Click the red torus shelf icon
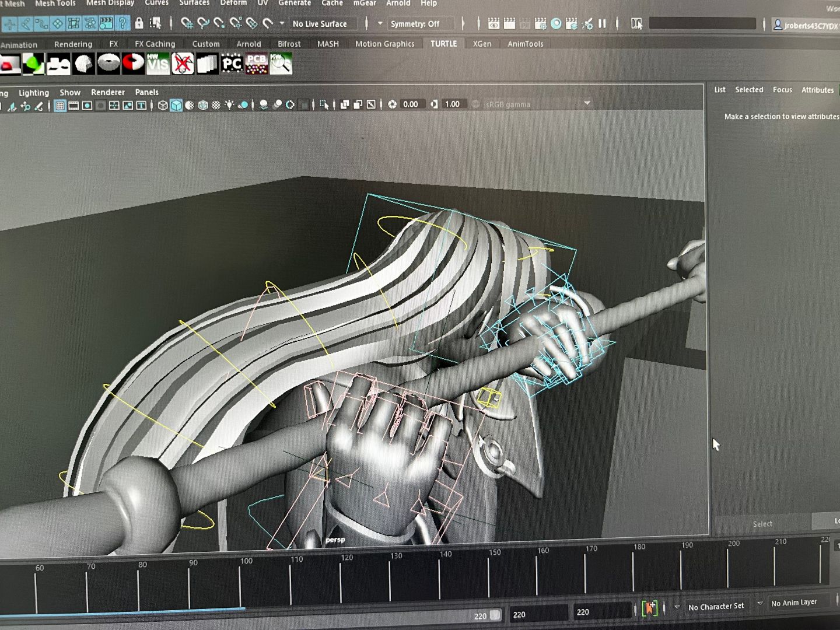The height and width of the screenshot is (630, 840). coord(133,63)
